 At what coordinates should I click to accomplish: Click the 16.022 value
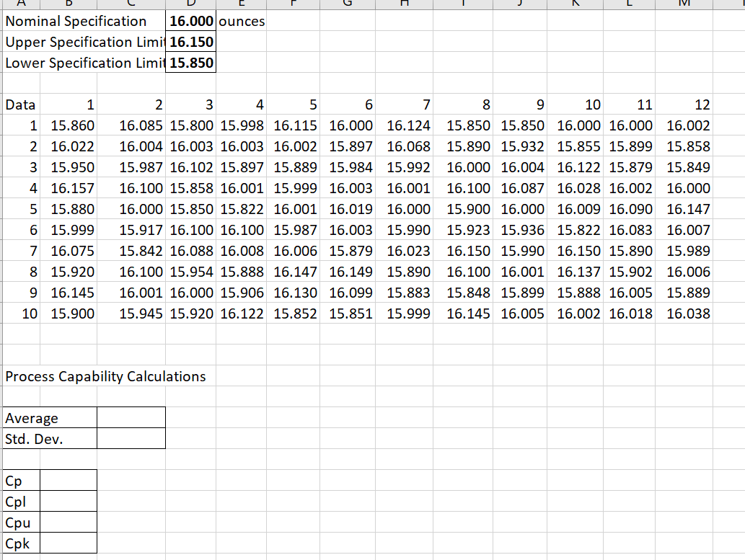[69, 146]
